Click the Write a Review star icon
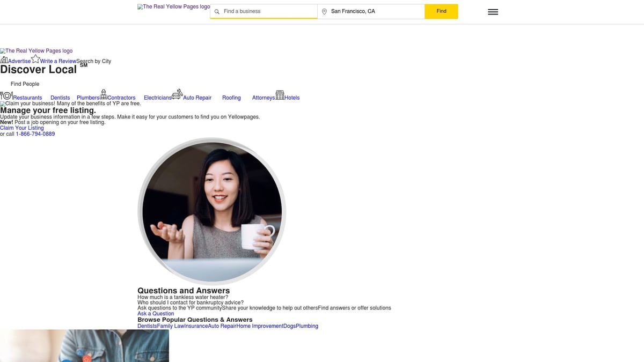The height and width of the screenshot is (362, 644). coord(35,58)
